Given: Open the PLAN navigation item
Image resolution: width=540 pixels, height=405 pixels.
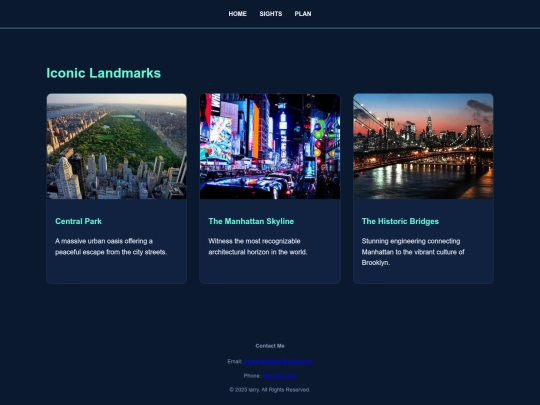Looking at the screenshot, I should click(x=303, y=14).
